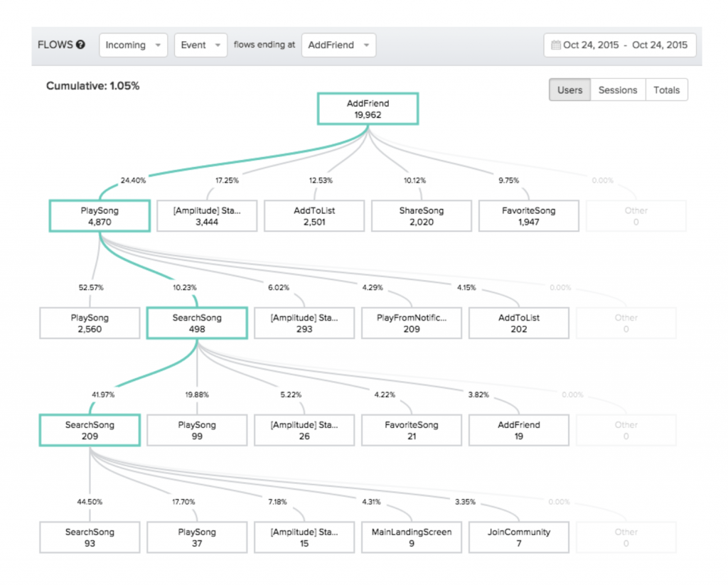Select the SearchSong 498 node
The width and height of the screenshot is (728, 585).
[197, 323]
